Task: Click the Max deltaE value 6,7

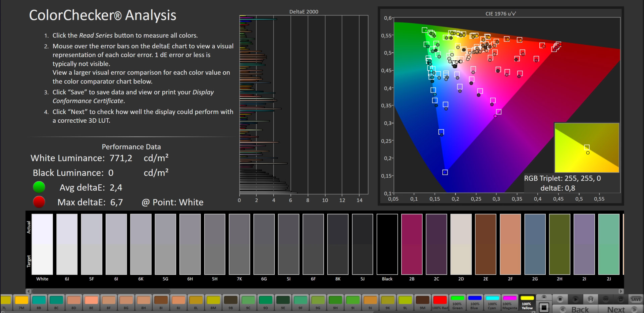Action: coord(116,202)
